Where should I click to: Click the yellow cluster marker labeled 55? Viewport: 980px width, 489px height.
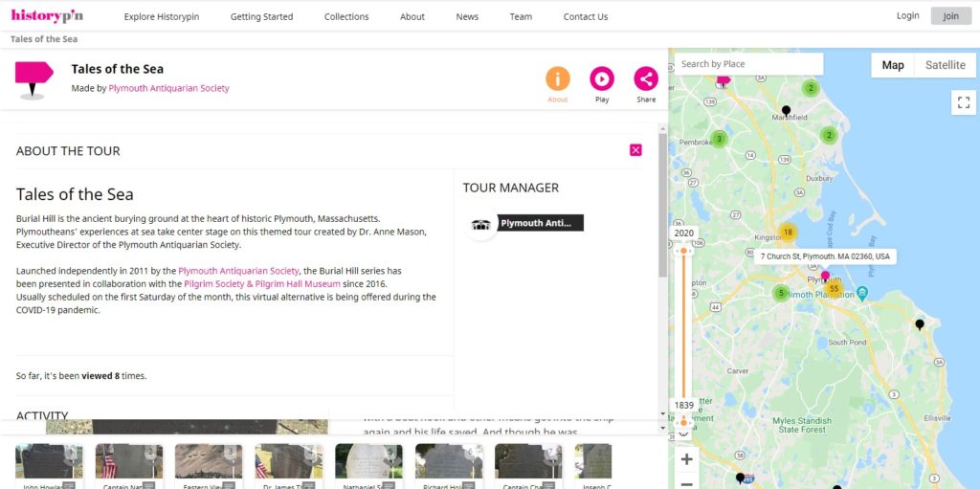[834, 289]
